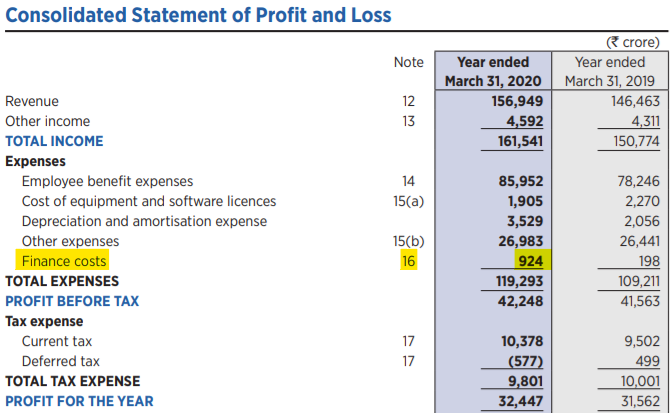
Task: Select Deferred tax 2020 value (577)
Action: pyautogui.click(x=525, y=361)
